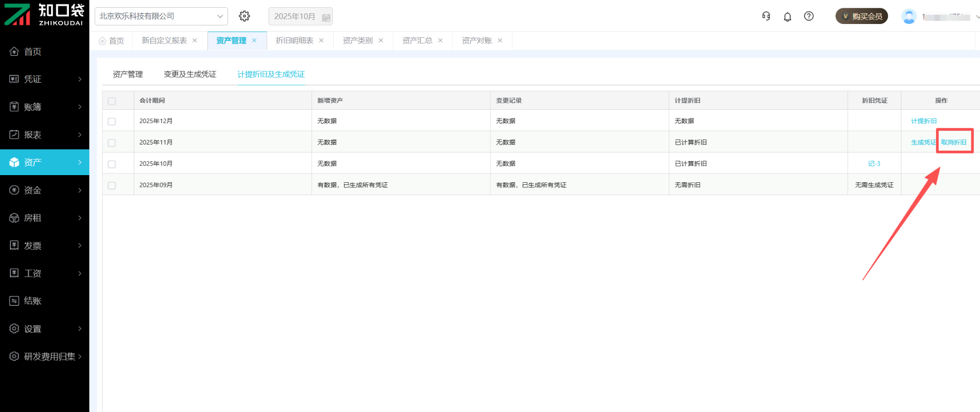This screenshot has width=980, height=412.
Task: Close the 资产汇总 tab
Action: click(x=440, y=40)
